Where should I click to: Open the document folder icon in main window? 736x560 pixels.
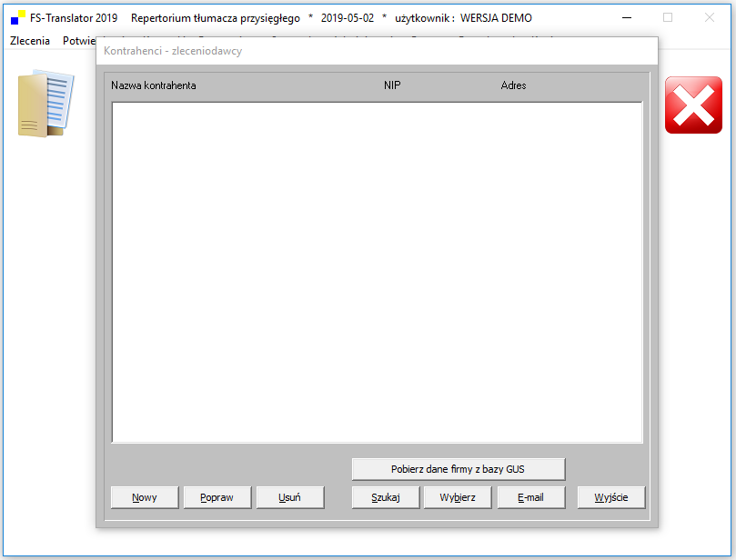tap(46, 104)
